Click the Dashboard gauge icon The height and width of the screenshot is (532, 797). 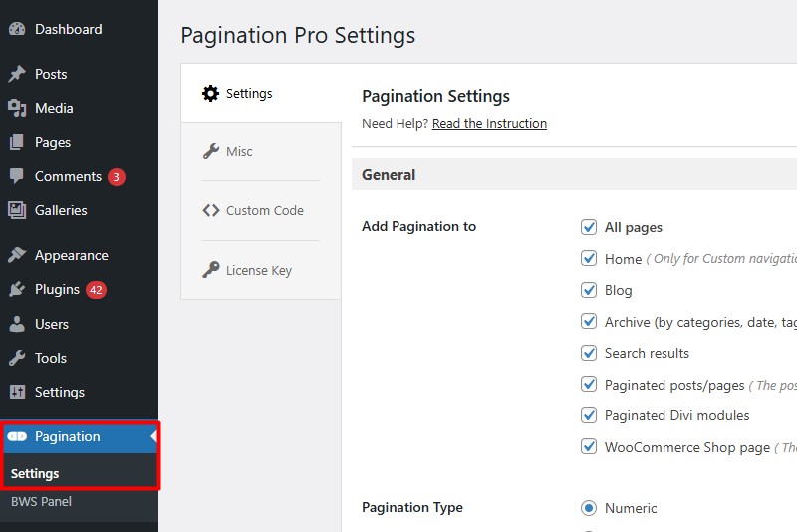[17, 29]
